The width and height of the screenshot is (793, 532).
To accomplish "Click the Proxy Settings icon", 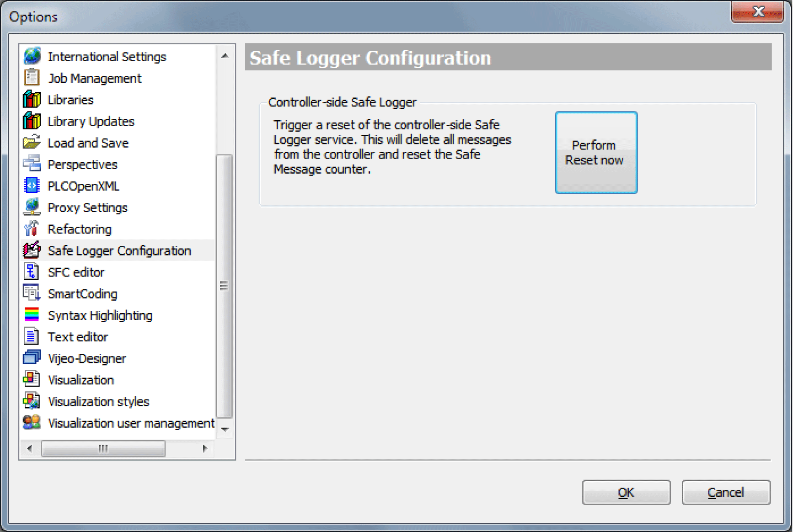I will [x=31, y=207].
